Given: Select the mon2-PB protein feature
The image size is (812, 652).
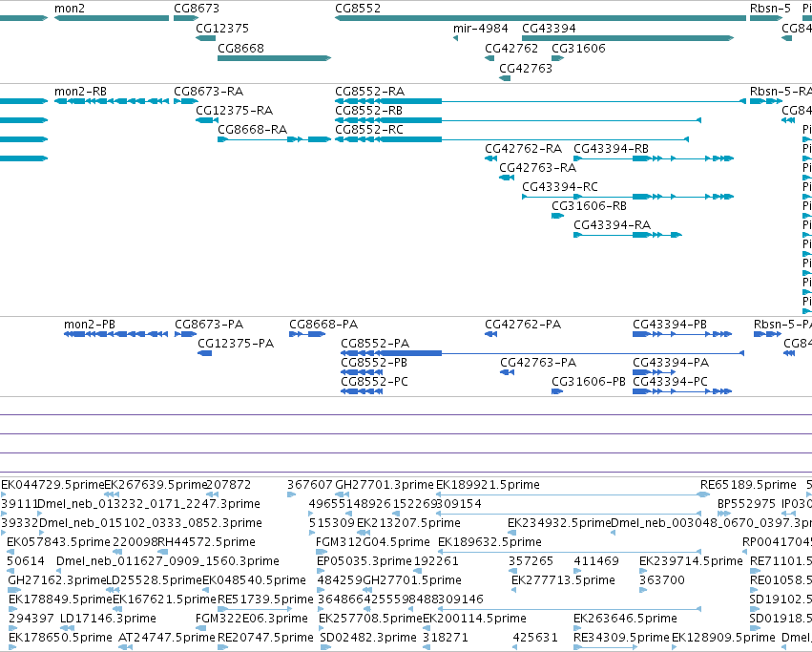Looking at the screenshot, I should 116,334.
